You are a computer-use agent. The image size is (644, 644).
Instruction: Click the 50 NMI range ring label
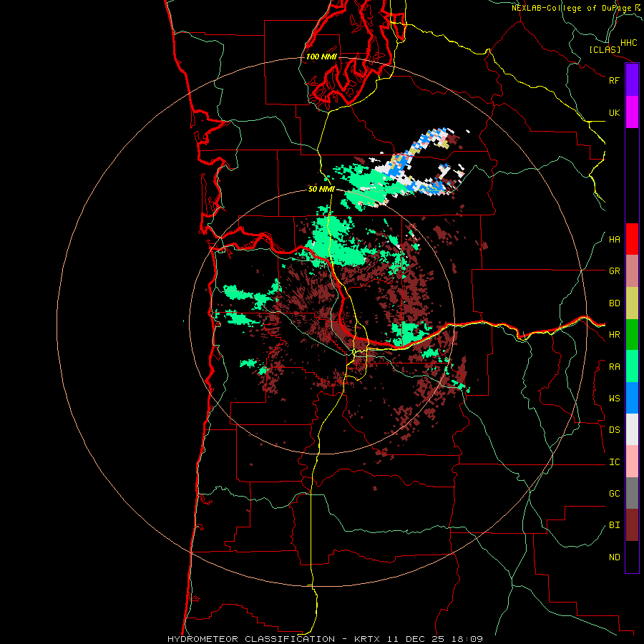tap(321, 189)
